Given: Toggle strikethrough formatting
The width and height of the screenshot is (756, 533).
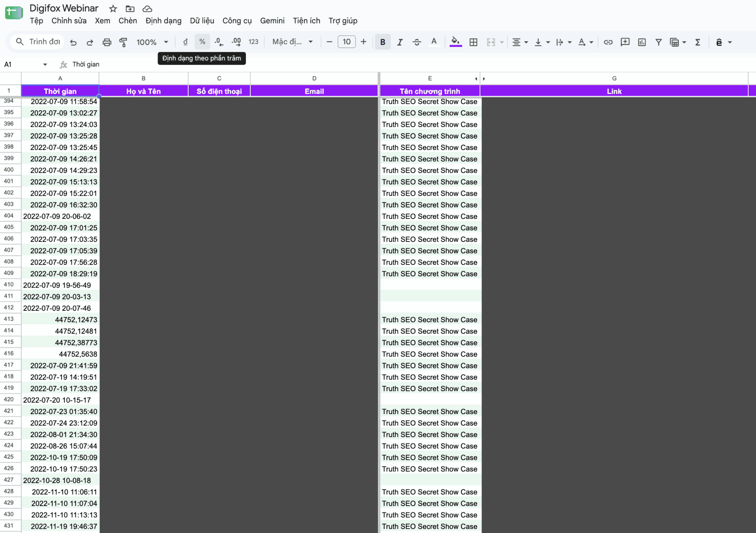Looking at the screenshot, I should point(417,42).
